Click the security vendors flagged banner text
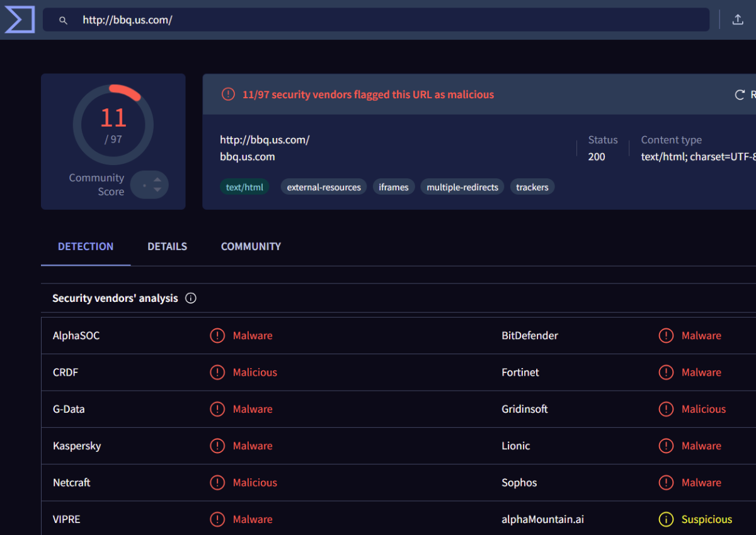Image resolution: width=756 pixels, height=535 pixels. point(368,95)
